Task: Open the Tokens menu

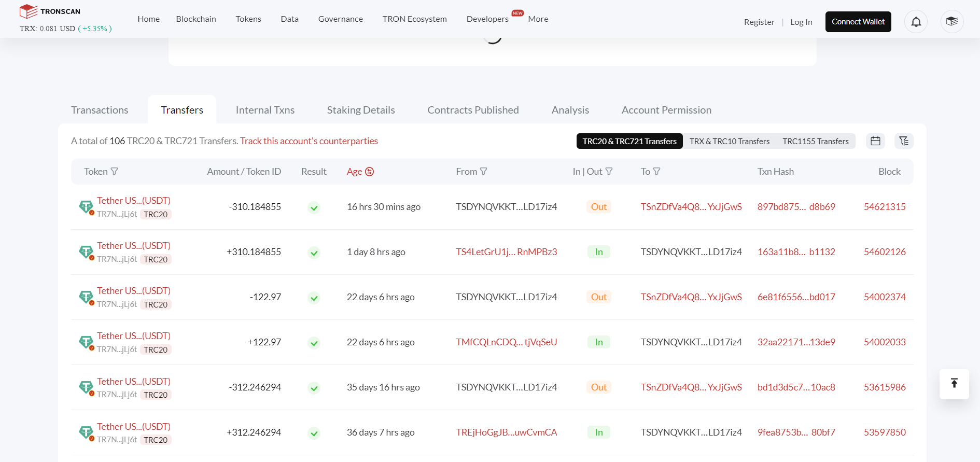Action: point(248,19)
